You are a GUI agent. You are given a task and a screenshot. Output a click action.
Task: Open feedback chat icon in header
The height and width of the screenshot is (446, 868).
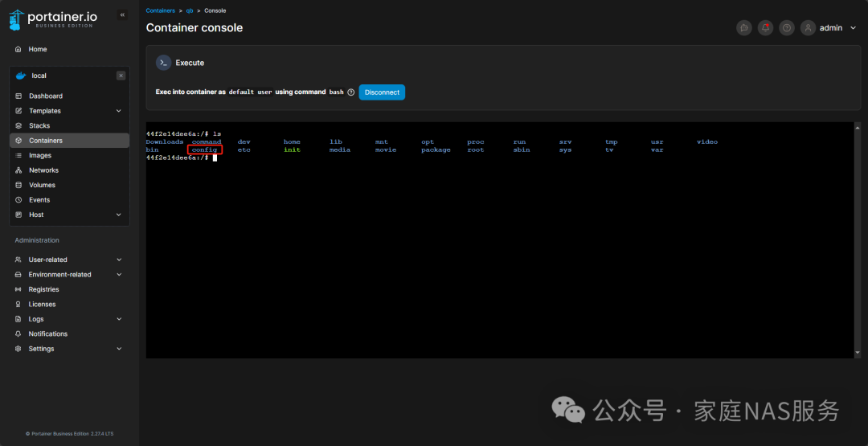tap(744, 27)
